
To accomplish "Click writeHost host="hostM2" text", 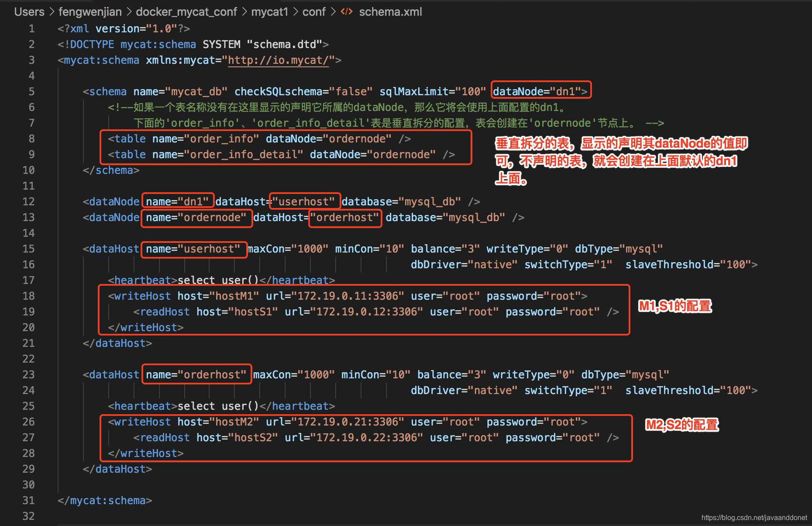I will tap(218, 422).
